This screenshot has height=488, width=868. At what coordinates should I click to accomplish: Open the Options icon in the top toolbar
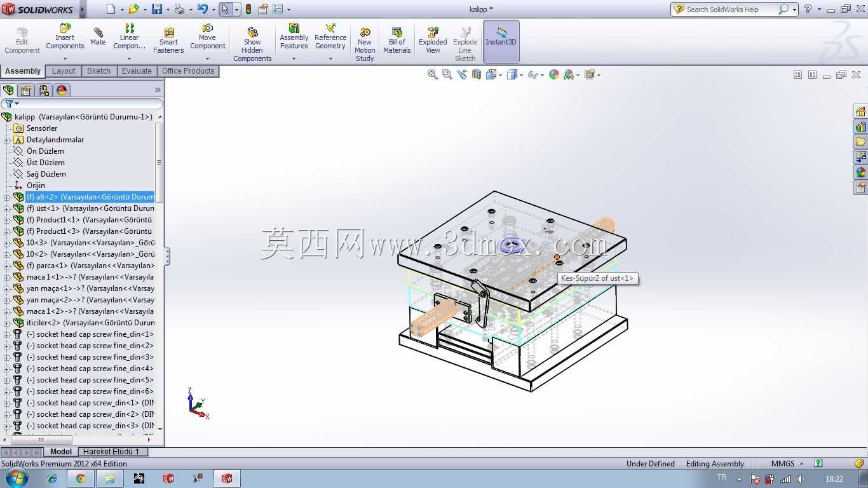278,9
